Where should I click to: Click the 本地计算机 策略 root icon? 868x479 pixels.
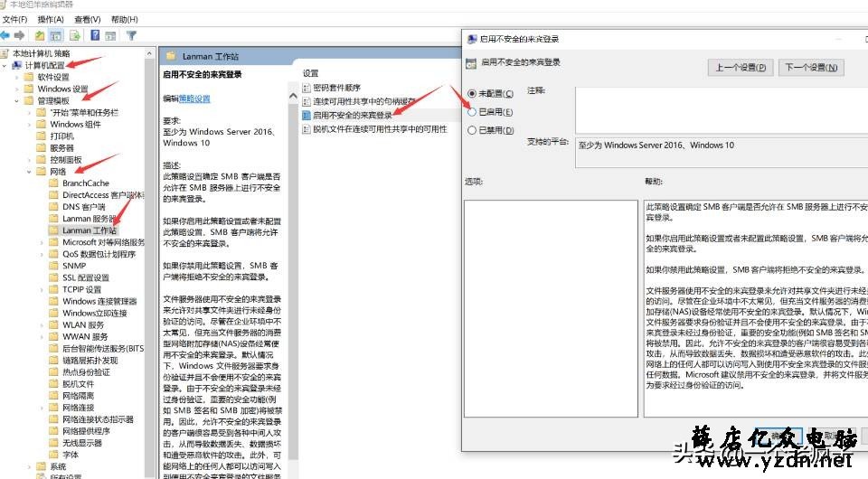[5, 53]
